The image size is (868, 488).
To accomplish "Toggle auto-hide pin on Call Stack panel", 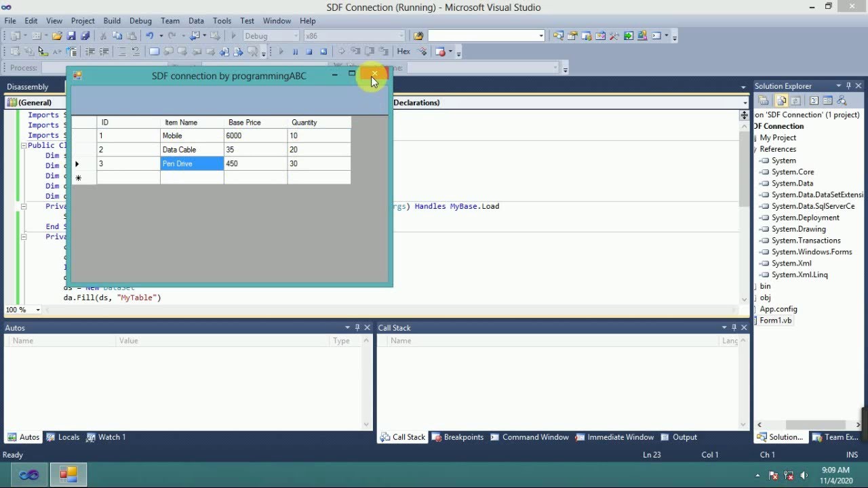I will pos(734,327).
